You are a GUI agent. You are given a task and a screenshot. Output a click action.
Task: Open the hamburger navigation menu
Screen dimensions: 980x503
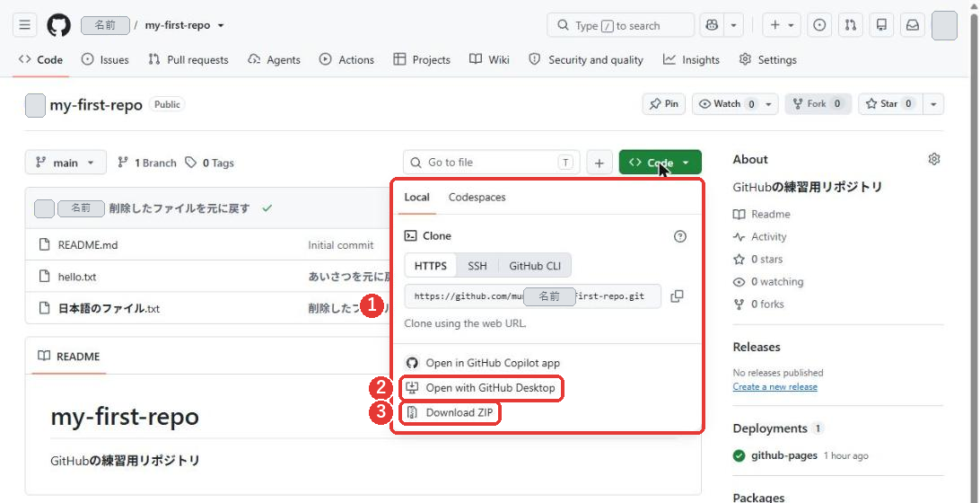(24, 25)
